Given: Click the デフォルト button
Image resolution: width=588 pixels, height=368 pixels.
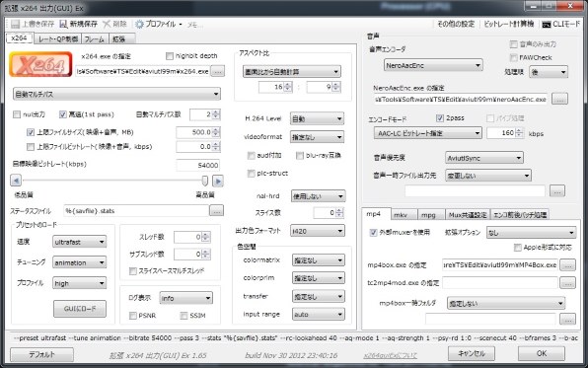Looking at the screenshot, I should click(x=41, y=354).
